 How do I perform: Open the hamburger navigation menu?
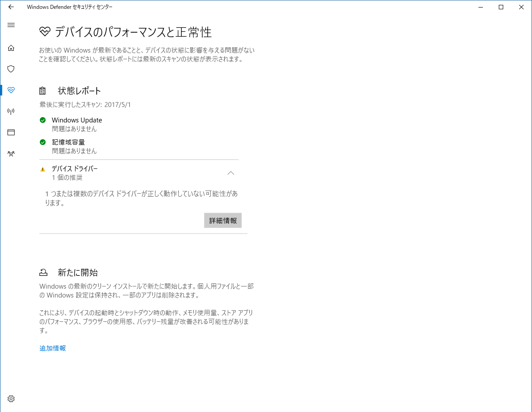11,25
